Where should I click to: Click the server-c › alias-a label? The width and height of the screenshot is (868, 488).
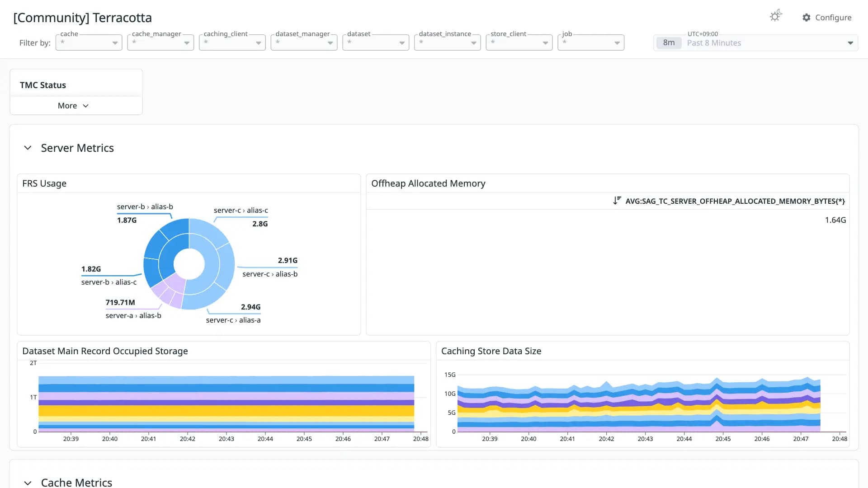pyautogui.click(x=233, y=320)
